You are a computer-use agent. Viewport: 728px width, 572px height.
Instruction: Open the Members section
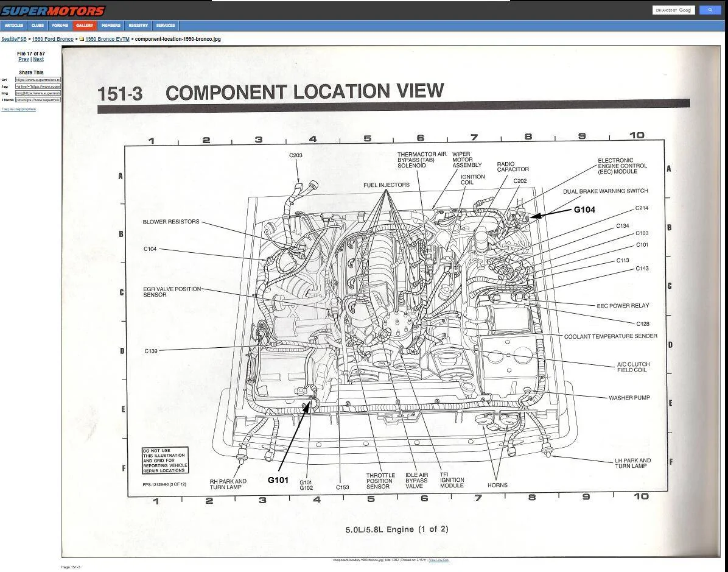point(111,25)
